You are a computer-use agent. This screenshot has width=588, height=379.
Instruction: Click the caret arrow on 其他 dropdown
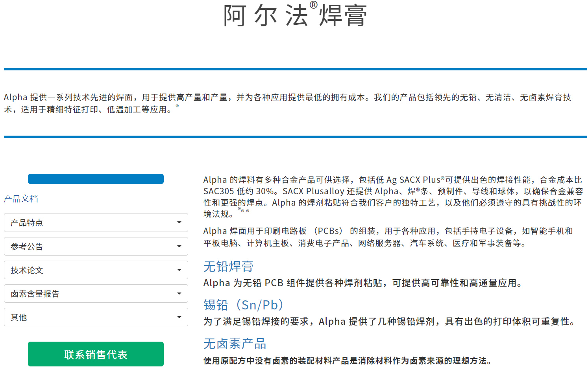179,317
